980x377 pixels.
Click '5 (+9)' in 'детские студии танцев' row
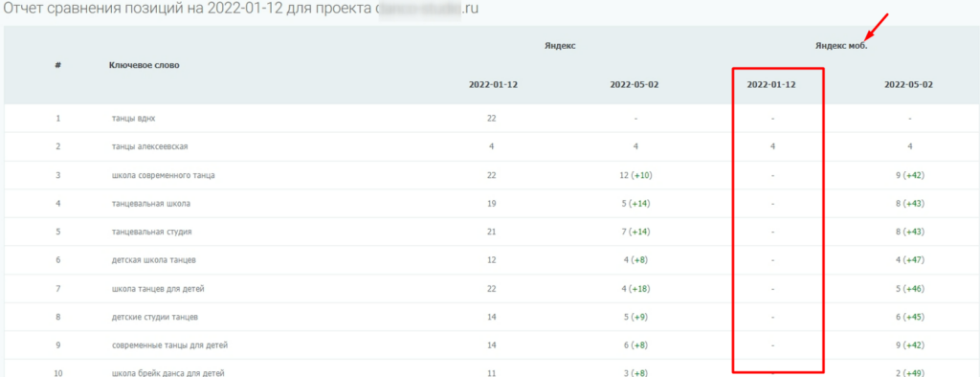[635, 317]
